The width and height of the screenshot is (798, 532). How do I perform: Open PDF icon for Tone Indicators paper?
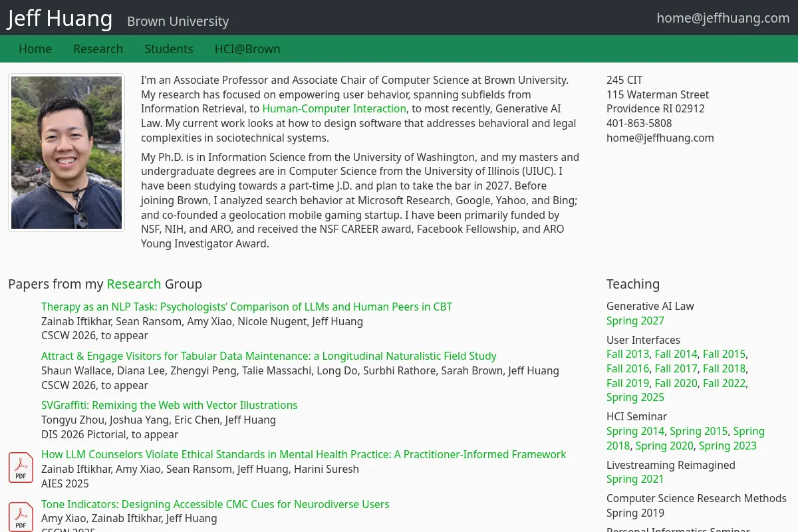pyautogui.click(x=21, y=517)
